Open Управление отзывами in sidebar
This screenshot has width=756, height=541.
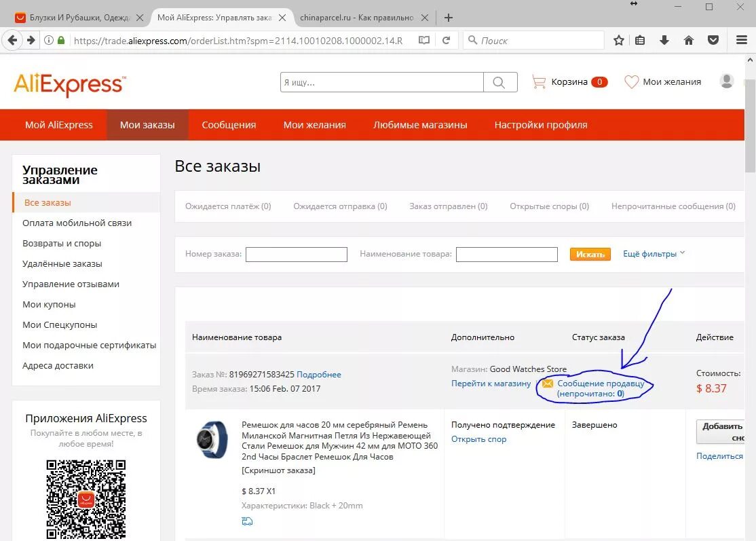click(x=71, y=284)
